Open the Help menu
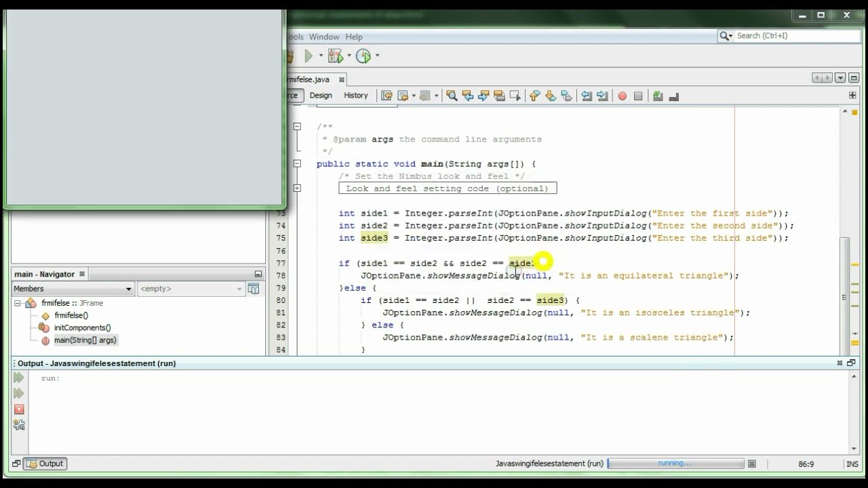This screenshot has height=488, width=868. coord(354,37)
